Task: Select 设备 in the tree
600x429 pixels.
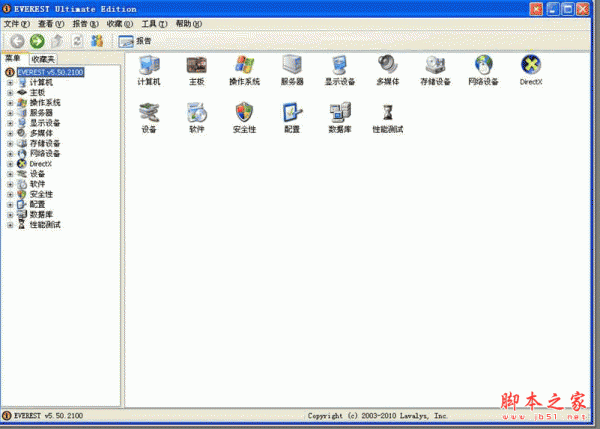Action: point(38,174)
